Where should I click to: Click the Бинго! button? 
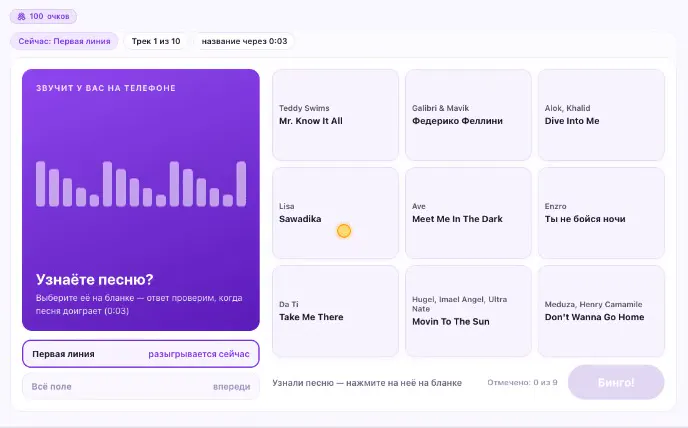[x=616, y=382]
